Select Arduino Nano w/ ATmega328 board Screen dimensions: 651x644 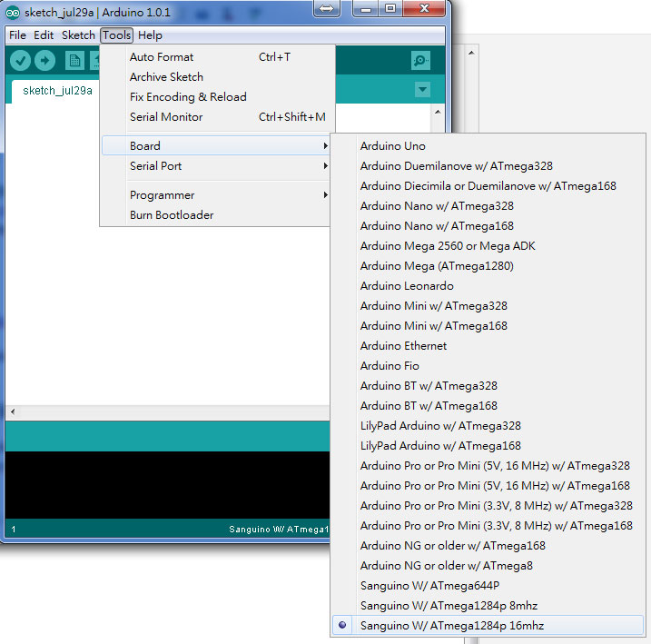[488, 205]
